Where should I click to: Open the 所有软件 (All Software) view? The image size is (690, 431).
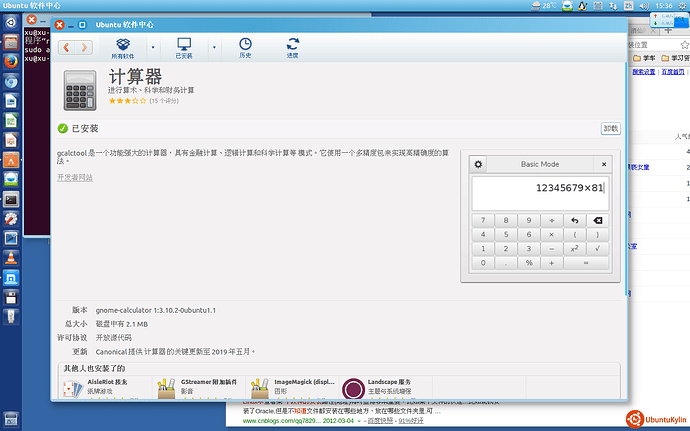123,48
